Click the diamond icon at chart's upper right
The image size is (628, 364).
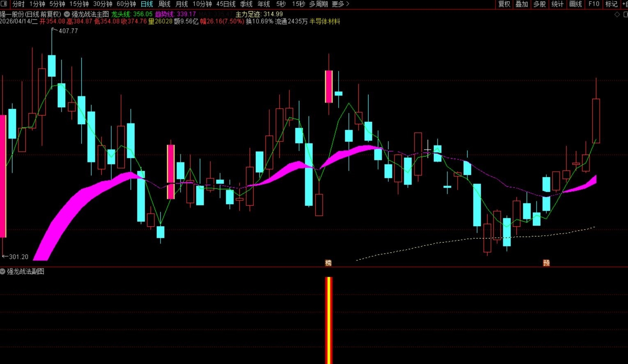tap(617, 14)
